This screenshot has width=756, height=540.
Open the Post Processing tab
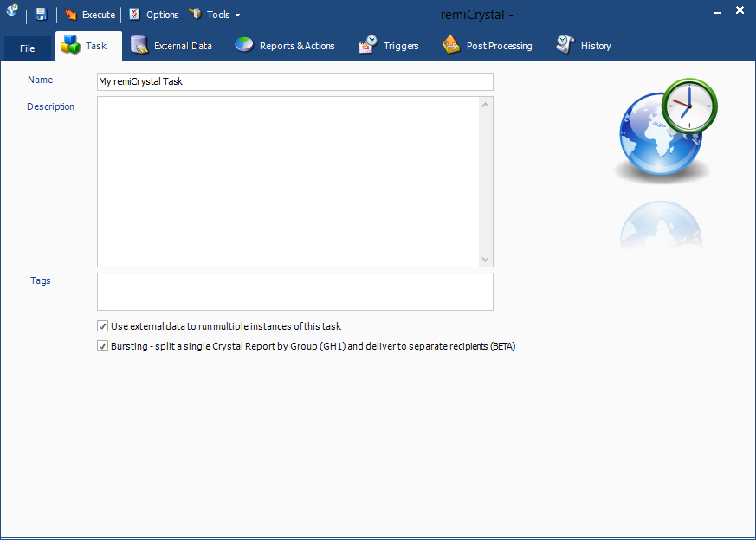click(487, 46)
